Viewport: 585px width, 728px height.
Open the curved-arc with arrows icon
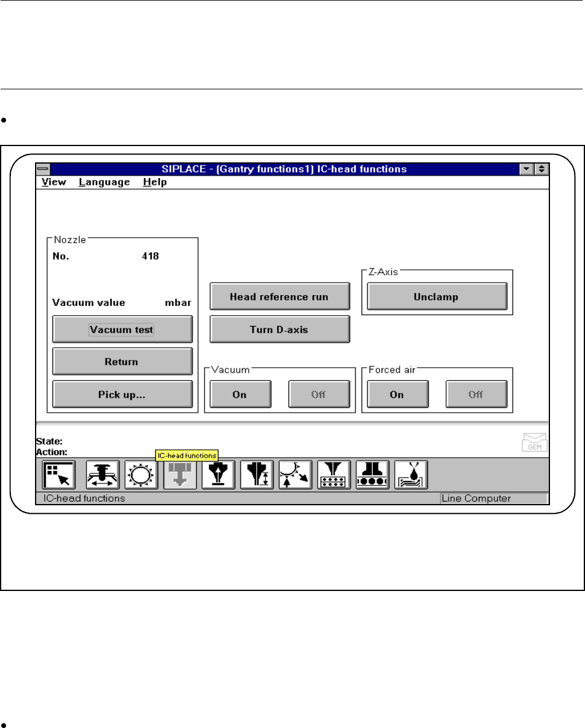296,474
